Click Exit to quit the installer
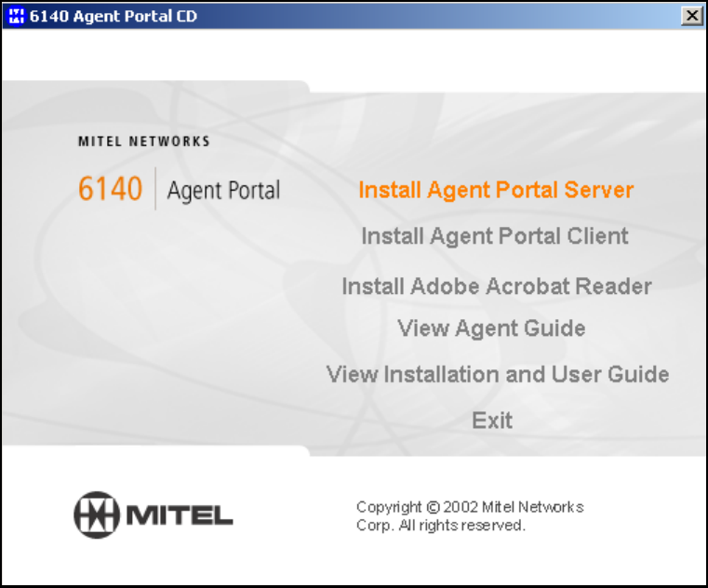The image size is (708, 588). [492, 421]
